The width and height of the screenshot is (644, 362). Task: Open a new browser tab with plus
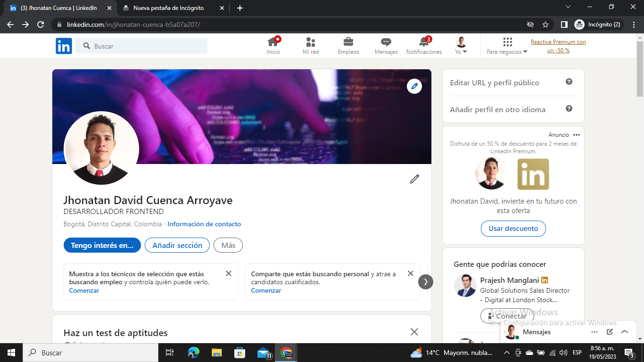240,8
